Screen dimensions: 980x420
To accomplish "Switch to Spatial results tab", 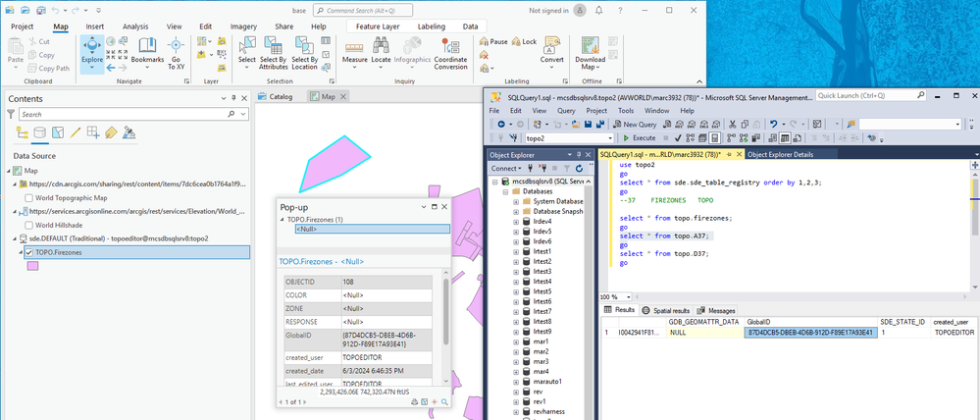I will [666, 310].
